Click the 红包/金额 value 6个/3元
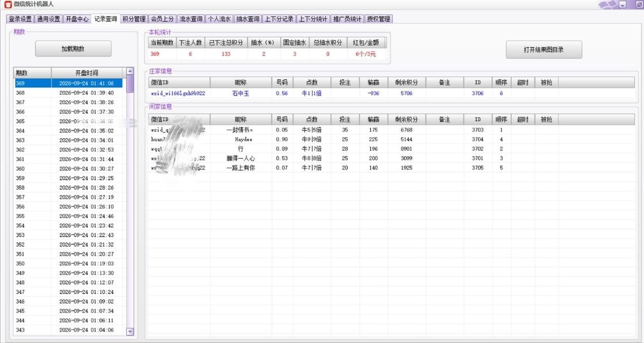 click(365, 54)
